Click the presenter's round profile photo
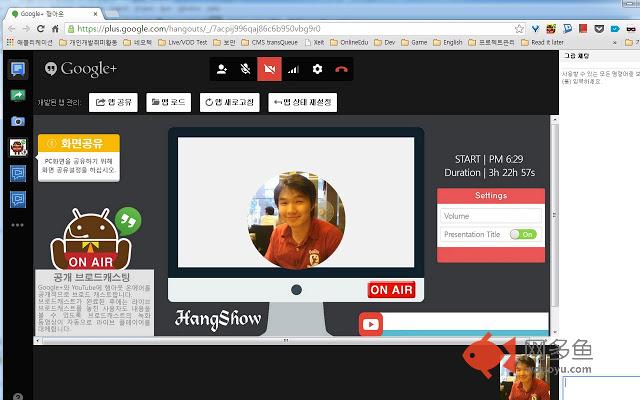The height and width of the screenshot is (400, 640). [x=297, y=220]
